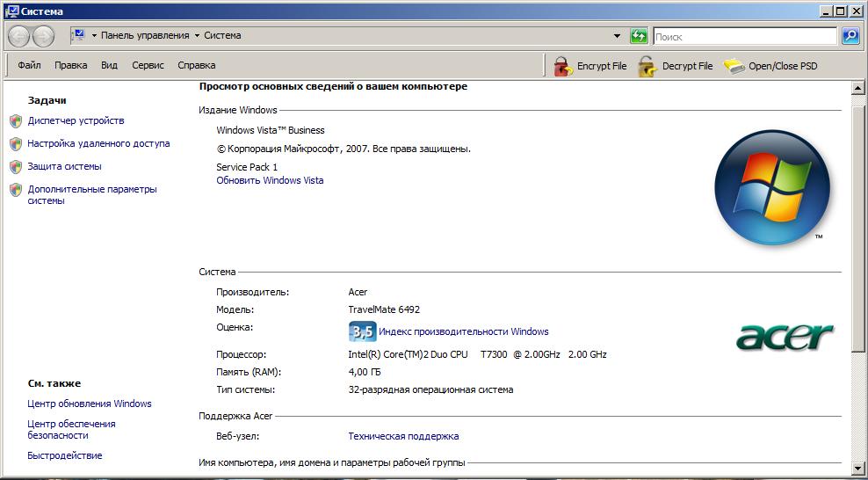Open the Вид menu
The width and height of the screenshot is (868, 480).
click(110, 65)
